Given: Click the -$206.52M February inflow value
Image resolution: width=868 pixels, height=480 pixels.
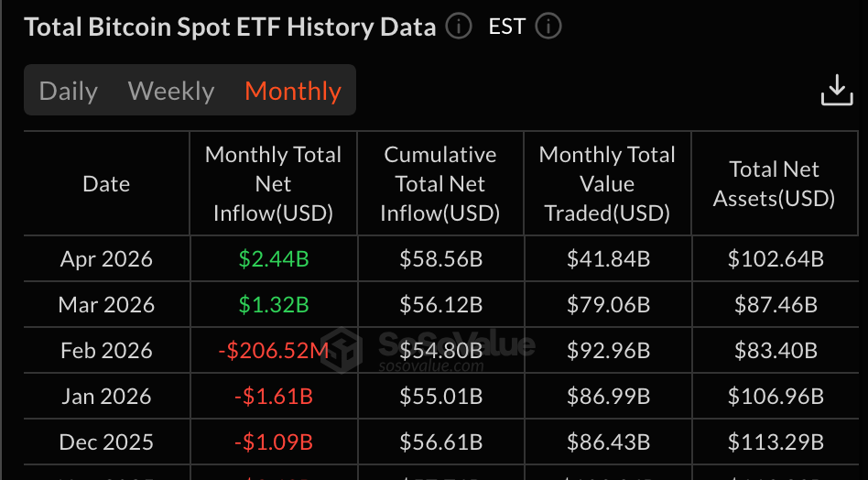Looking at the screenshot, I should click(274, 351).
